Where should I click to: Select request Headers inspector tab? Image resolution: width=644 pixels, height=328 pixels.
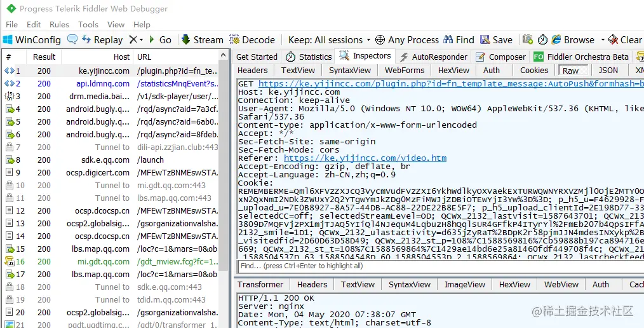click(253, 71)
